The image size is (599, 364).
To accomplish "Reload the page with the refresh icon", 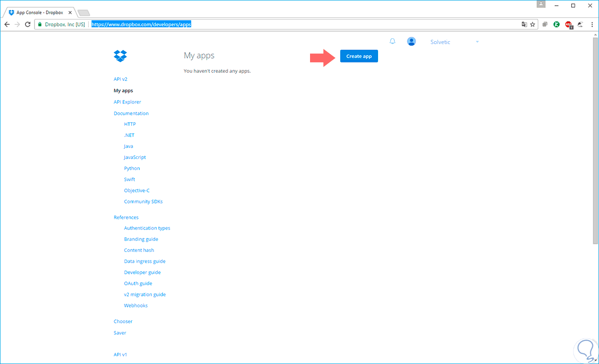I will [x=28, y=24].
